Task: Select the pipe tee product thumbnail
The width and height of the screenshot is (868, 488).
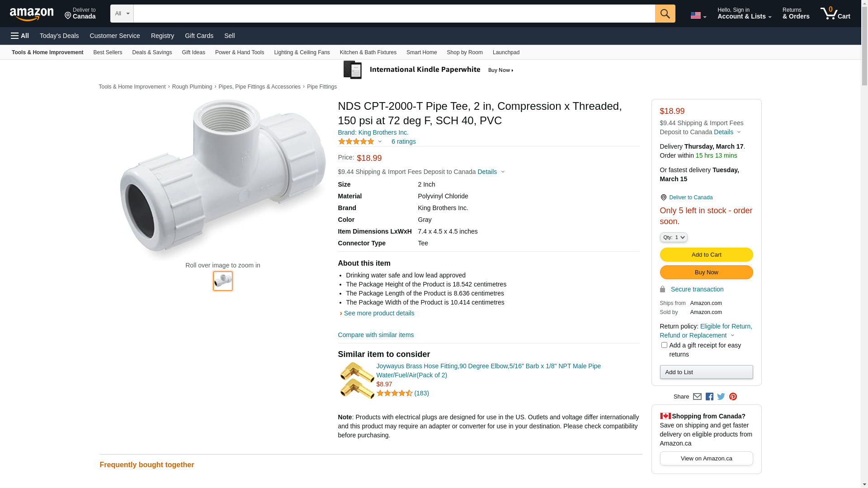Action: pos(223,281)
